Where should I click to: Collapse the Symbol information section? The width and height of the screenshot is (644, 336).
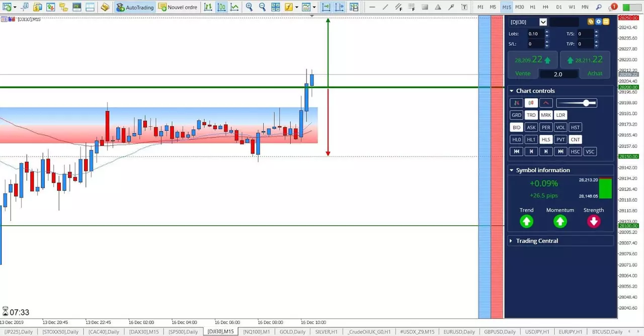[x=512, y=171]
